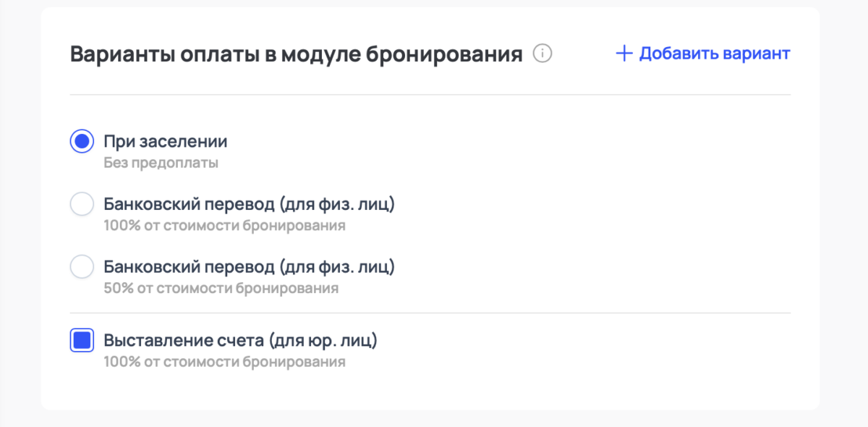This screenshot has height=427, width=868.
Task: Select the 'При заселении' label text
Action: (x=164, y=141)
